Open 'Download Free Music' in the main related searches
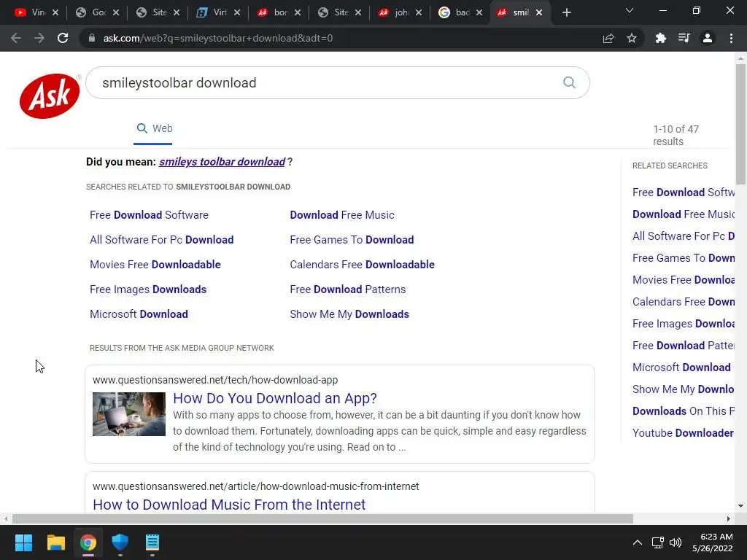The image size is (747, 560). (x=342, y=215)
